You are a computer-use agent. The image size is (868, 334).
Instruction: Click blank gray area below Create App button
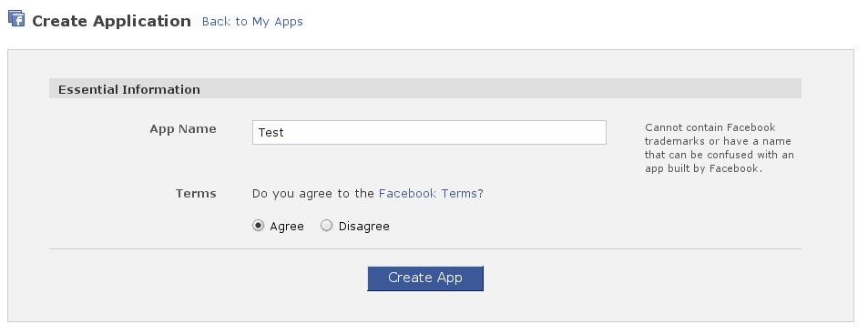click(x=425, y=307)
